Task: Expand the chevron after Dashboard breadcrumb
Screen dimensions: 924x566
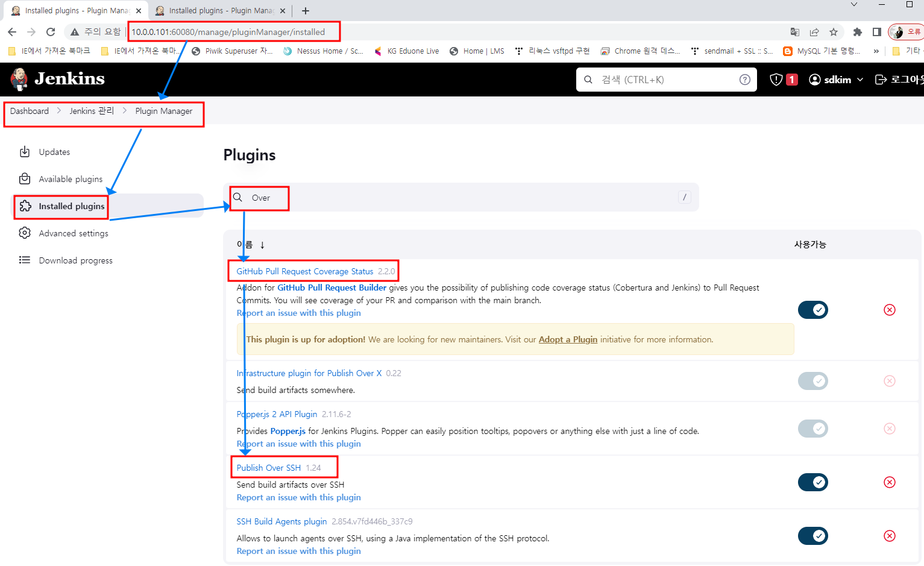Action: (59, 111)
